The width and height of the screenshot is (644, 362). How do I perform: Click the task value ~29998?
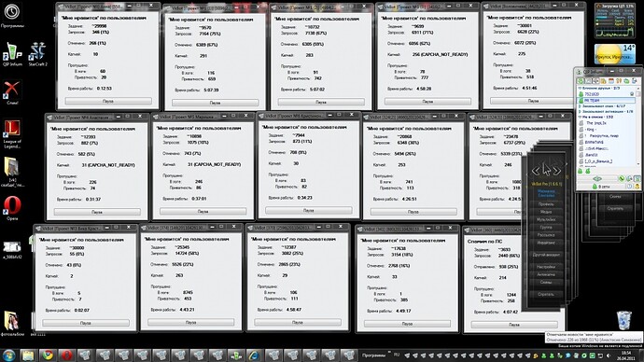click(99, 26)
